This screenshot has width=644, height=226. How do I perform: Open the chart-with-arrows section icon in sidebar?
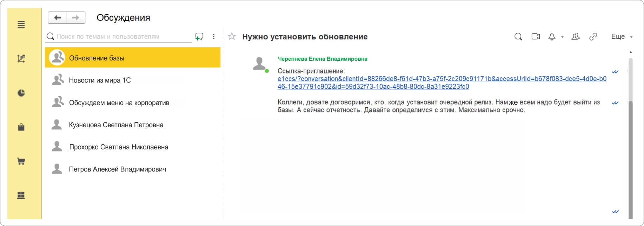click(21, 59)
